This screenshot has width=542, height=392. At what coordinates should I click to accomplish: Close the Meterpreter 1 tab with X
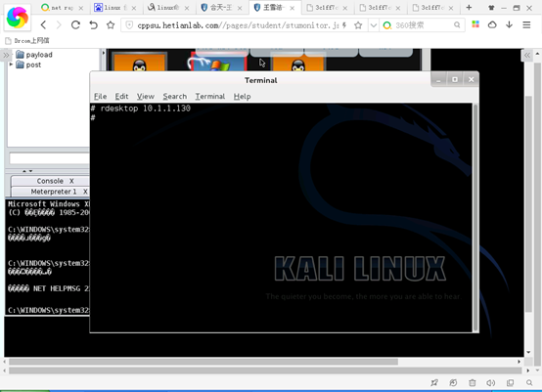(85, 192)
